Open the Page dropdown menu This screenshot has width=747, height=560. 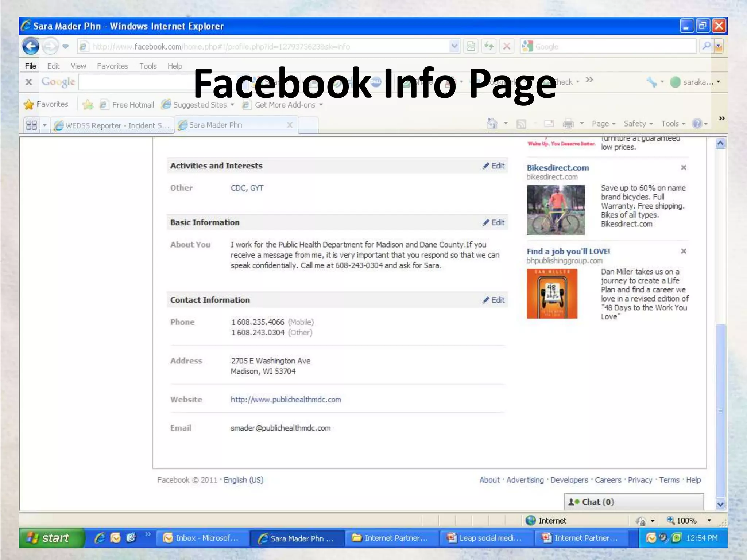point(603,124)
